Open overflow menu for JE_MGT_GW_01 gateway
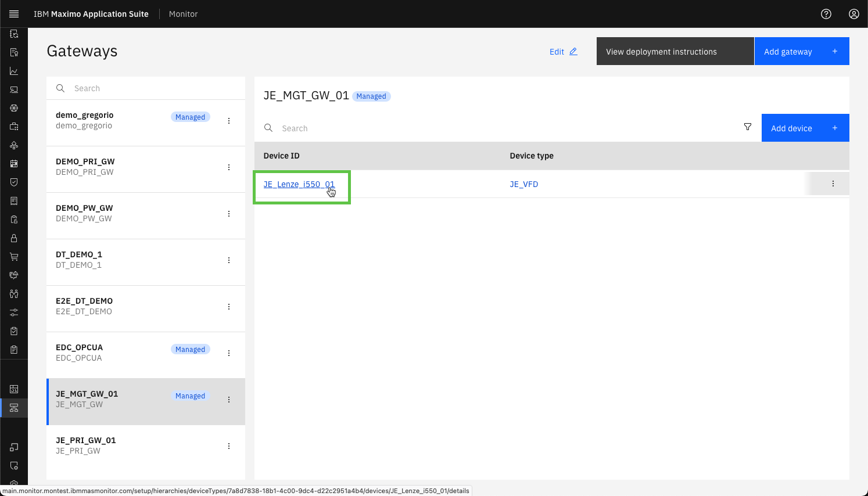Image resolution: width=868 pixels, height=496 pixels. click(x=229, y=400)
